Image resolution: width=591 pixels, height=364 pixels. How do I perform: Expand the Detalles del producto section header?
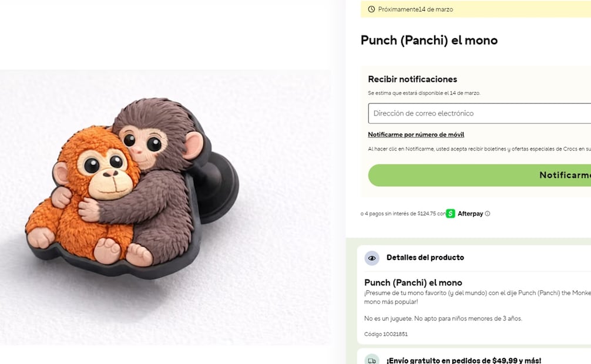coord(425,258)
